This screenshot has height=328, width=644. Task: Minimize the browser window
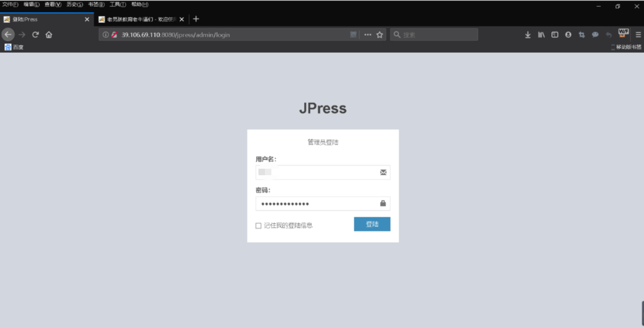599,6
